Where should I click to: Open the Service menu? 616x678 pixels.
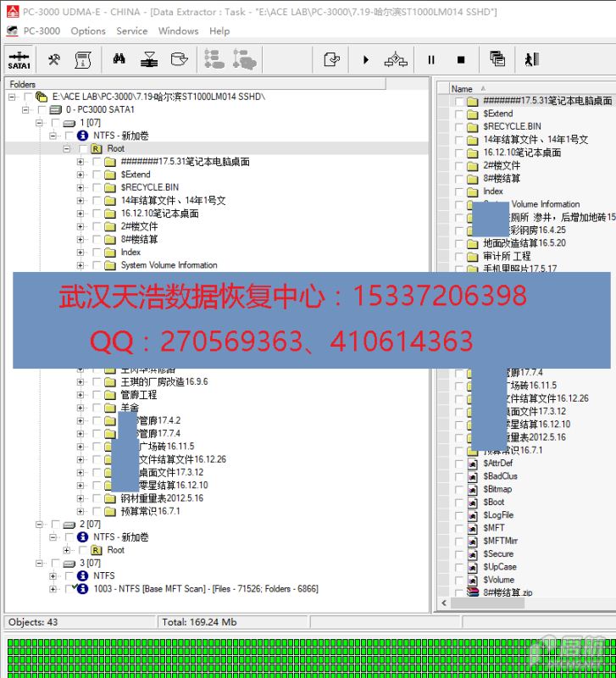[x=131, y=31]
